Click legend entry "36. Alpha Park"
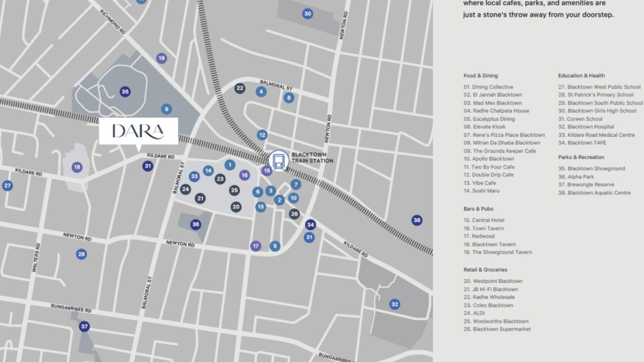The image size is (644, 362). tap(576, 177)
